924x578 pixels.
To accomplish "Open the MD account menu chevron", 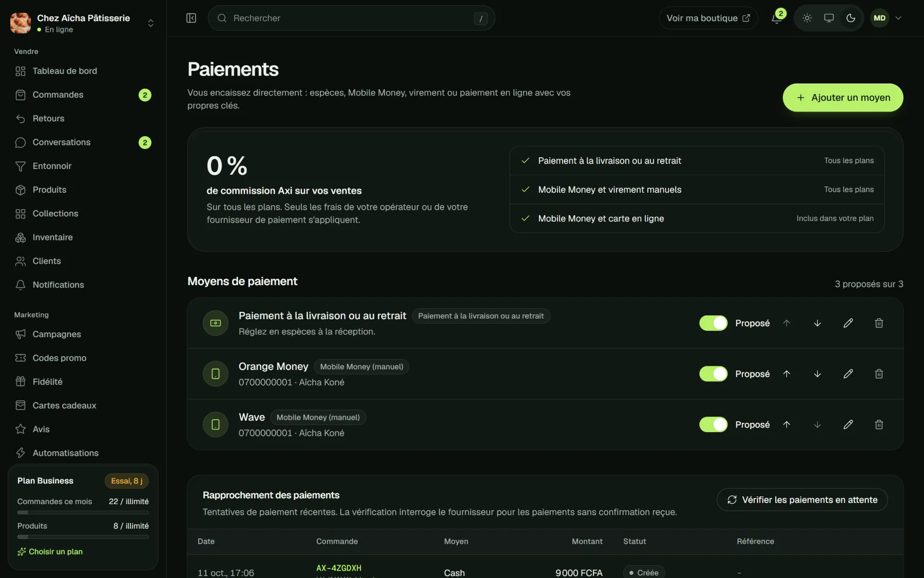I will (898, 18).
